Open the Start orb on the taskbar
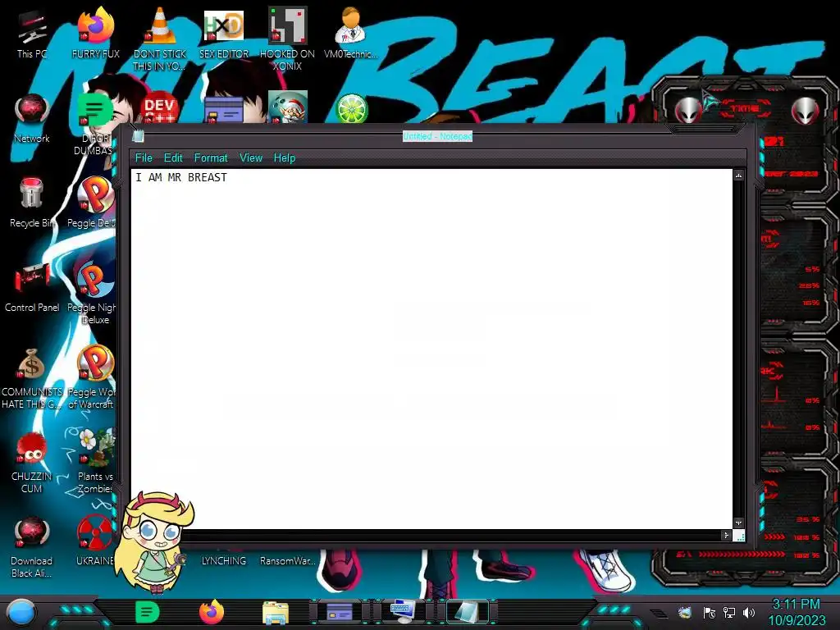This screenshot has height=630, width=840. (x=21, y=612)
